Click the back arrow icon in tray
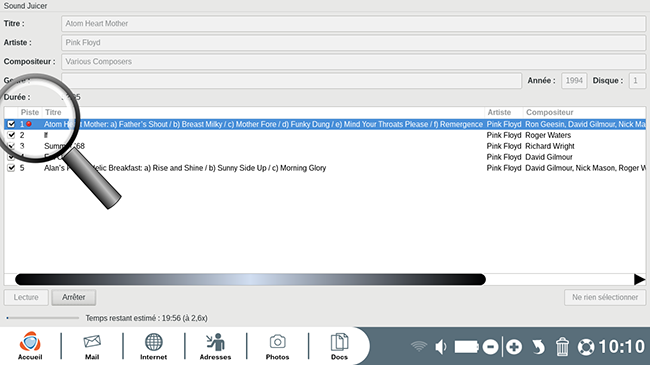Viewport: 650px width, 365px height. 538,347
